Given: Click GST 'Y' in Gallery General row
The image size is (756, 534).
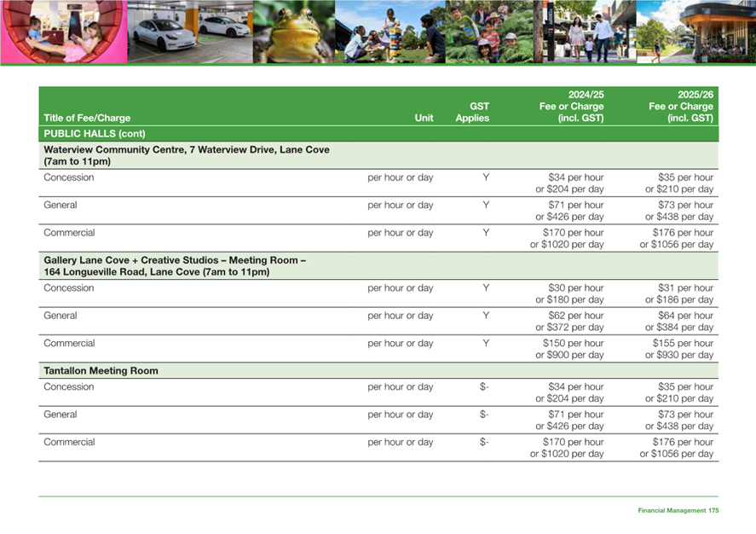Looking at the screenshot, I should (486, 315).
